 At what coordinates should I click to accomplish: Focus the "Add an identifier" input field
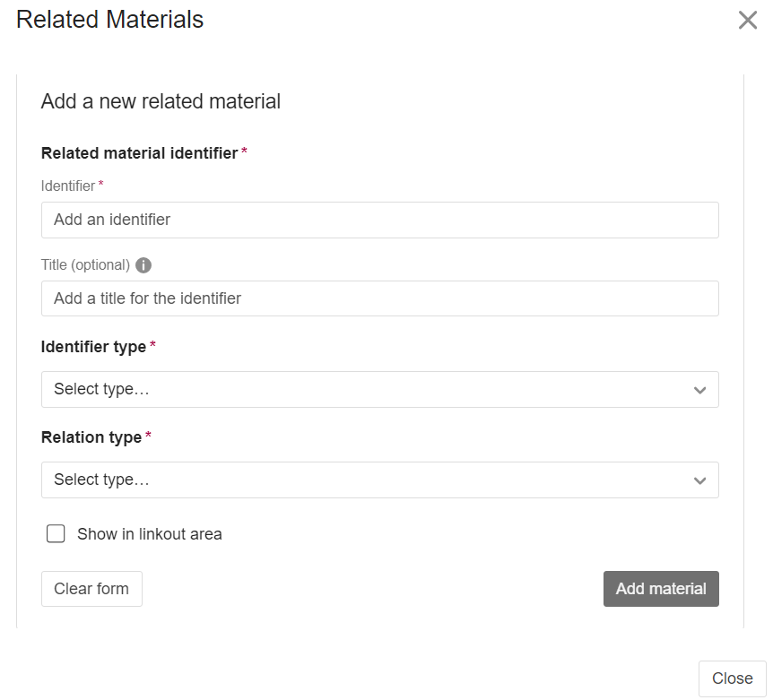coord(379,220)
